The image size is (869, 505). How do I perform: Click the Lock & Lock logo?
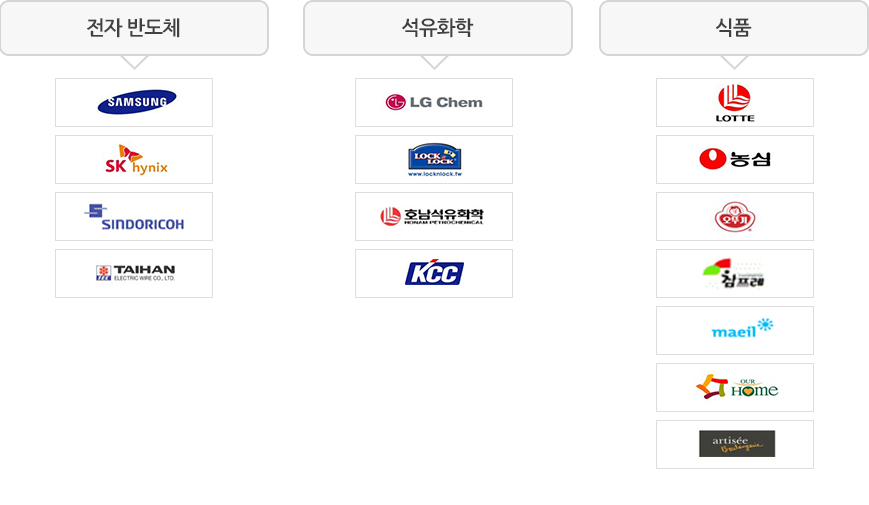(434, 159)
